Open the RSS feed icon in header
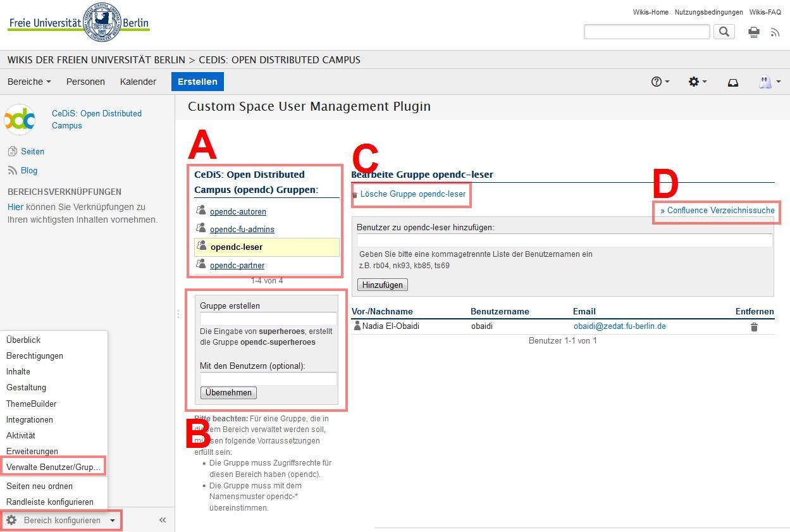Viewport: 790px width, 532px height. tap(775, 32)
